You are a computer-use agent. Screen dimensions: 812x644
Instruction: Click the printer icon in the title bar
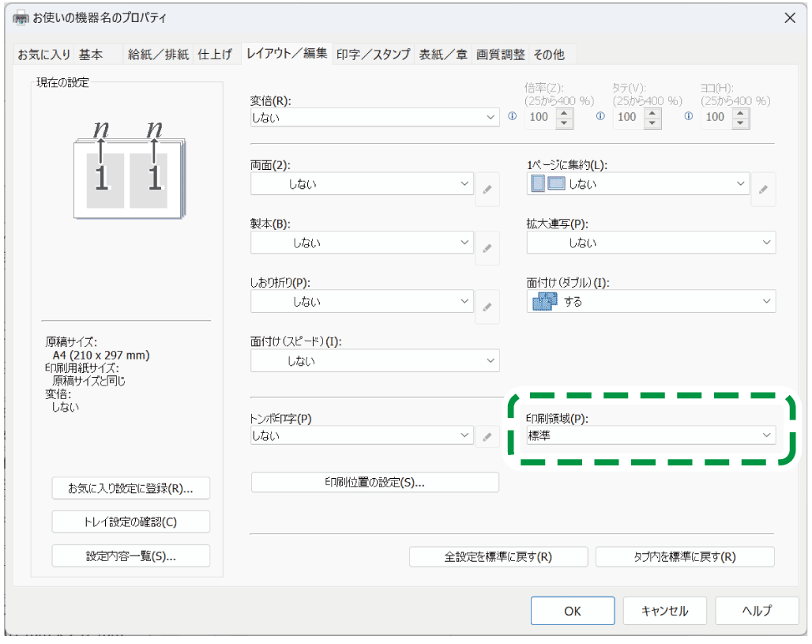20,17
